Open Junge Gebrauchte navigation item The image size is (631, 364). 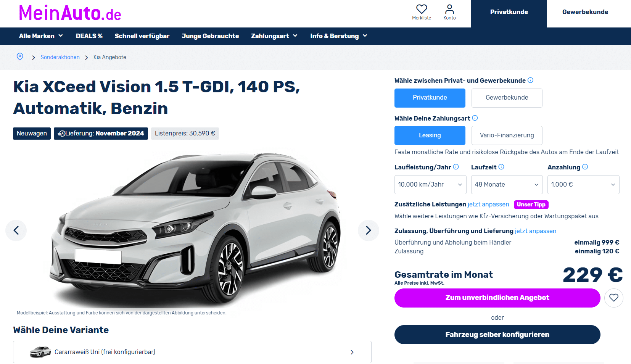pos(210,36)
